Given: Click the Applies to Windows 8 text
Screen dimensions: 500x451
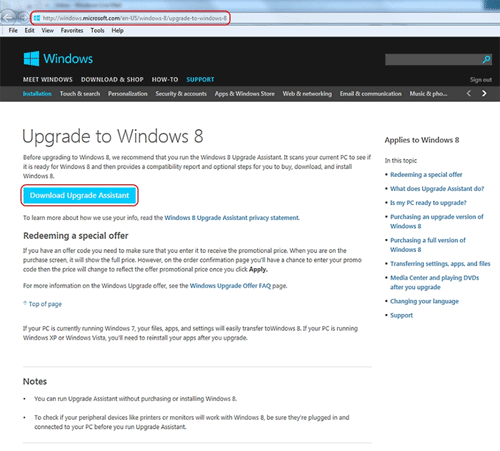Looking at the screenshot, I should pos(422,140).
